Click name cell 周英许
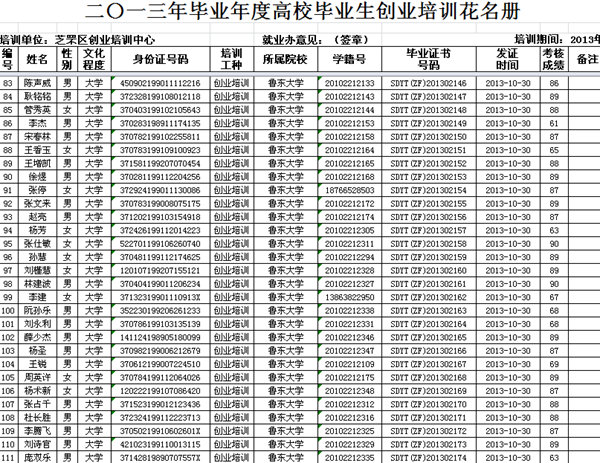 point(38,377)
